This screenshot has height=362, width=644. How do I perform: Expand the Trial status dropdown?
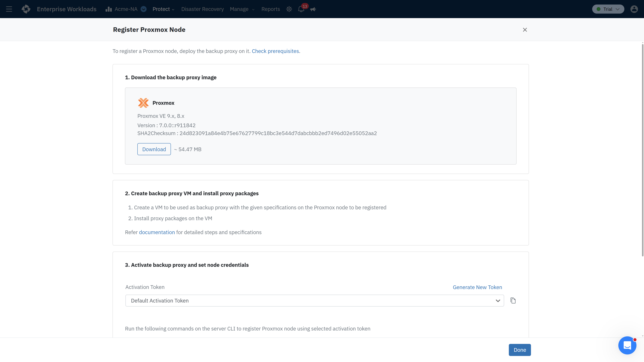[x=608, y=9]
